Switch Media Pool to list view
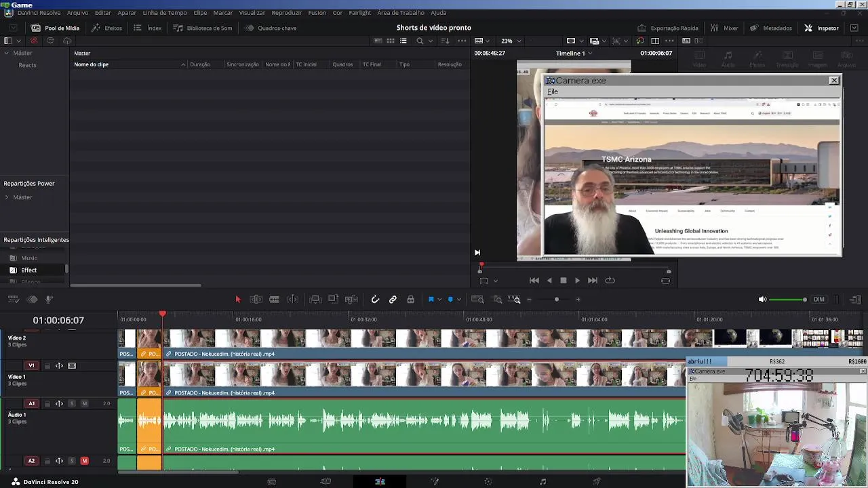This screenshot has width=868, height=488. 403,41
